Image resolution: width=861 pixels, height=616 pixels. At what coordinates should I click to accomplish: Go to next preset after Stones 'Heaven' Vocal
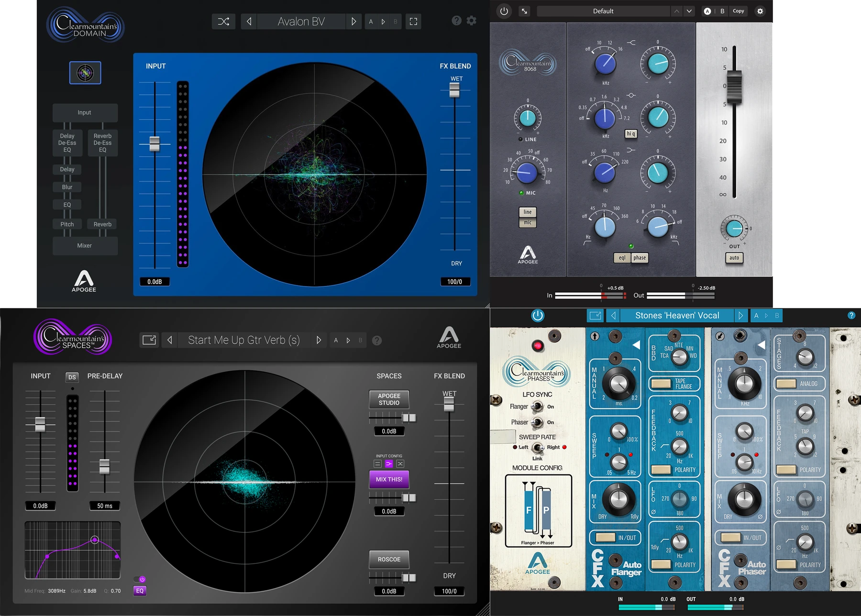point(740,316)
